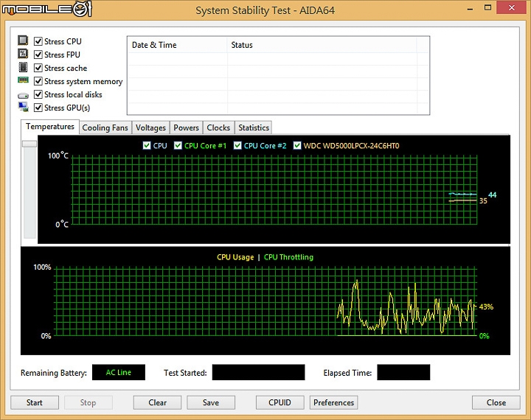Close the window with the red X

tap(511, 7)
